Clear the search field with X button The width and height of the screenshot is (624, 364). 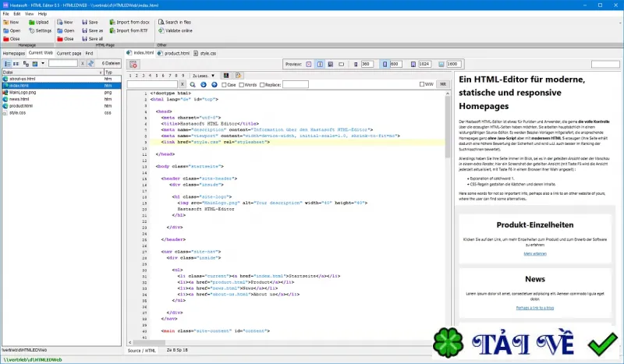pos(182,85)
